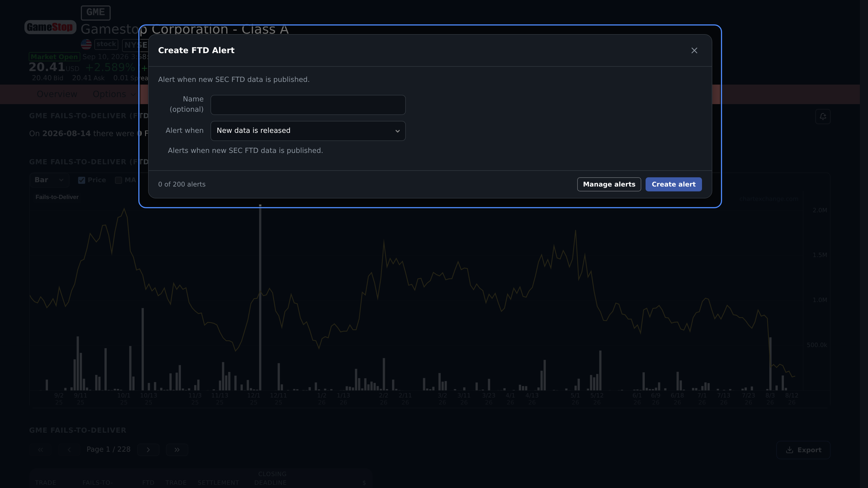Click the alert bell icon behind dialog
Screen dimensions: 868x488
[x=822, y=117]
